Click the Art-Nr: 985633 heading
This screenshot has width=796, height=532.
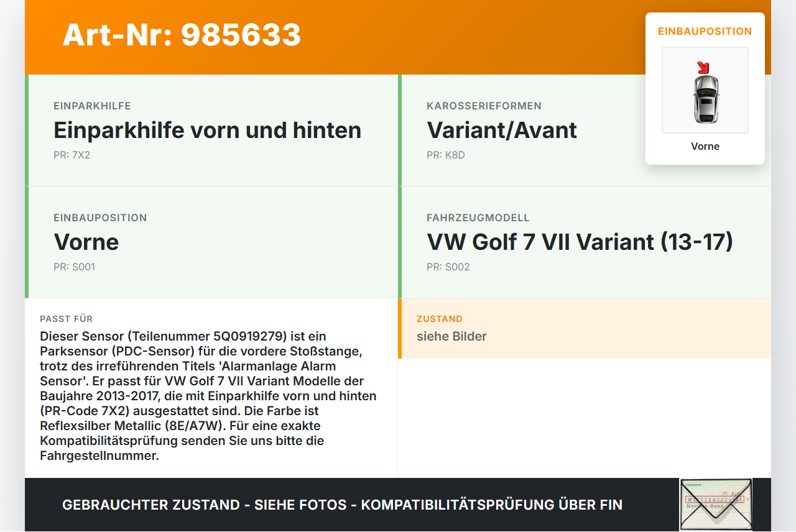pos(181,36)
